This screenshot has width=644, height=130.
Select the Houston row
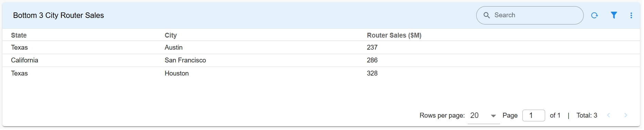[321, 73]
